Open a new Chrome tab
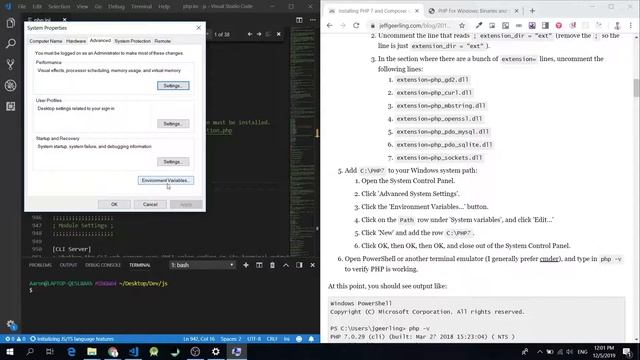 pos(532,11)
